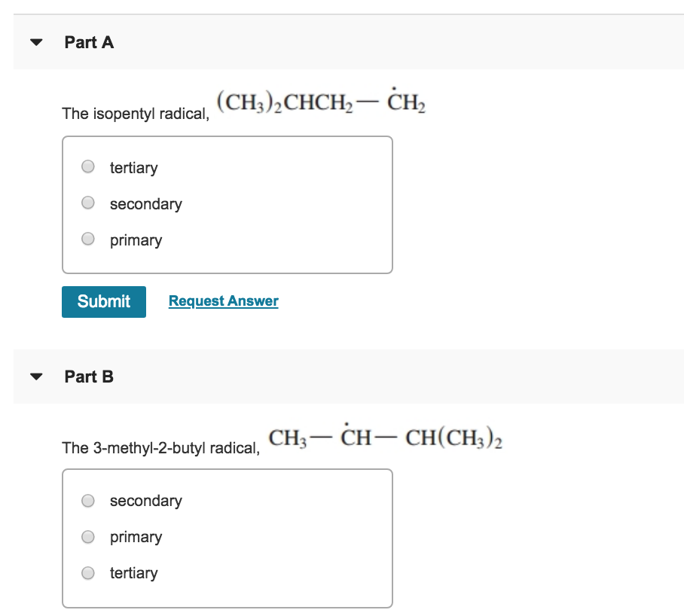684x616 pixels.
Task: Select the secondary radio button in Part A
Action: coord(87,203)
